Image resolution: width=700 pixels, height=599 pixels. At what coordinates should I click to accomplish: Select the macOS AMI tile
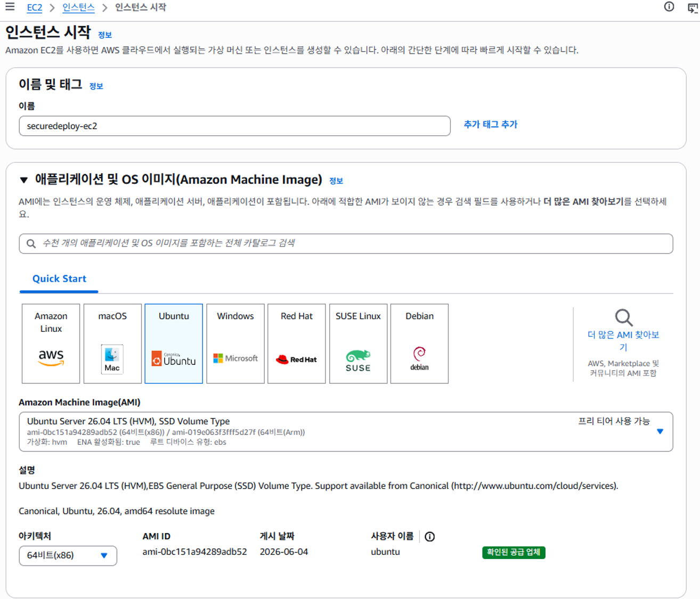pyautogui.click(x=112, y=343)
